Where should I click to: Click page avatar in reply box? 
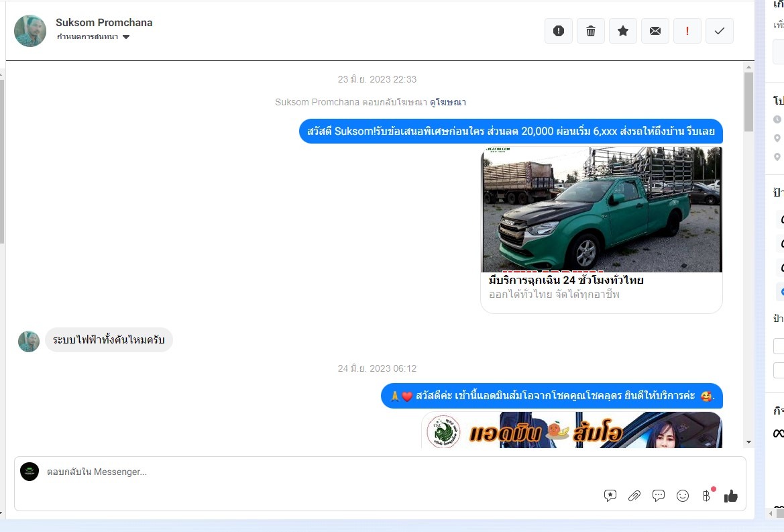tap(30, 472)
